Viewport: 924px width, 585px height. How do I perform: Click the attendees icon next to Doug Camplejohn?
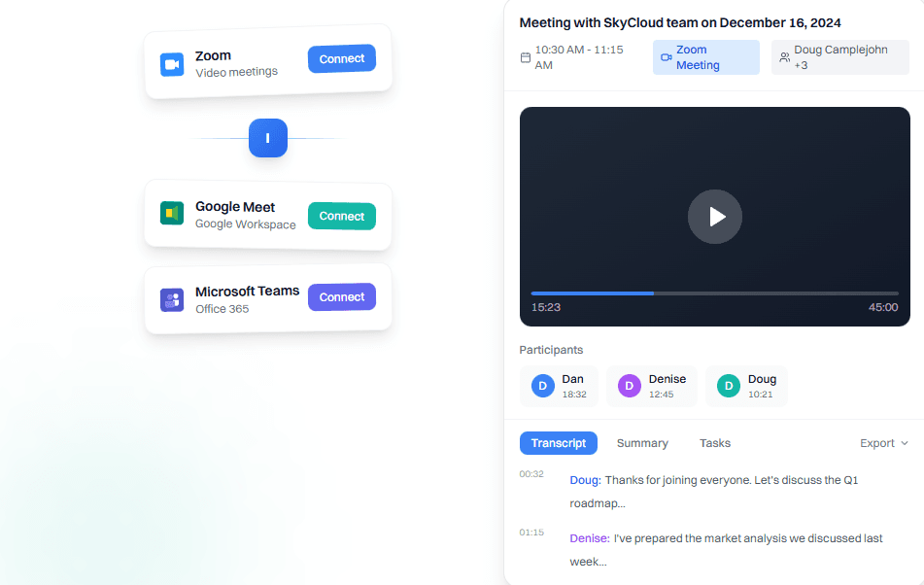(785, 56)
